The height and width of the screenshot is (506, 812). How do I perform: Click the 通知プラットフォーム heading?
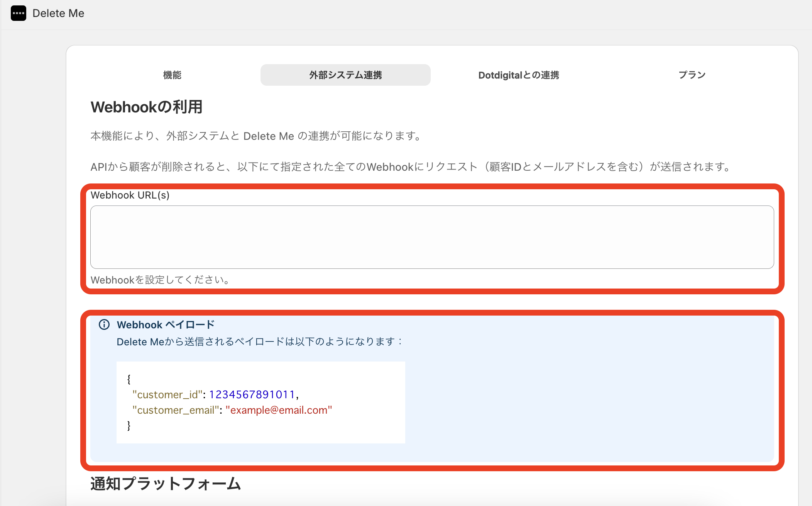point(166,484)
